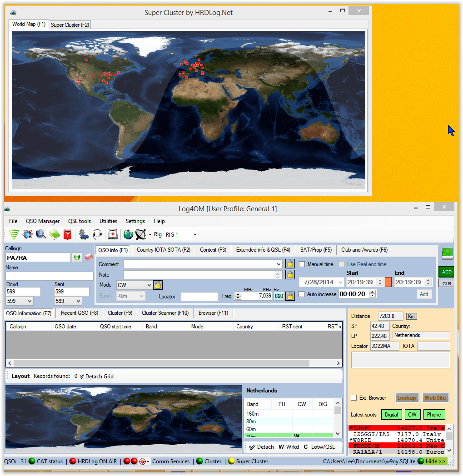Open the magnifier search toolbar icon
The width and height of the screenshot is (463, 476).
pos(41,234)
